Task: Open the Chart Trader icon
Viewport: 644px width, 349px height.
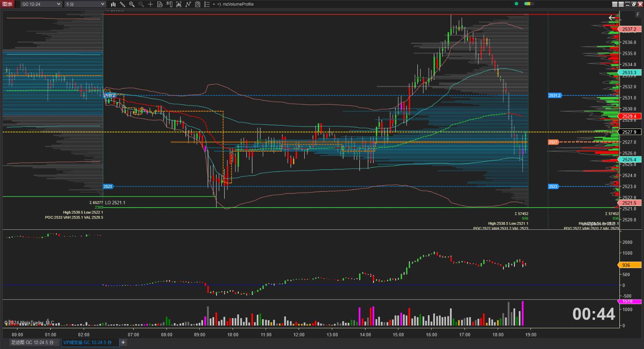Action: pyautogui.click(x=169, y=4)
